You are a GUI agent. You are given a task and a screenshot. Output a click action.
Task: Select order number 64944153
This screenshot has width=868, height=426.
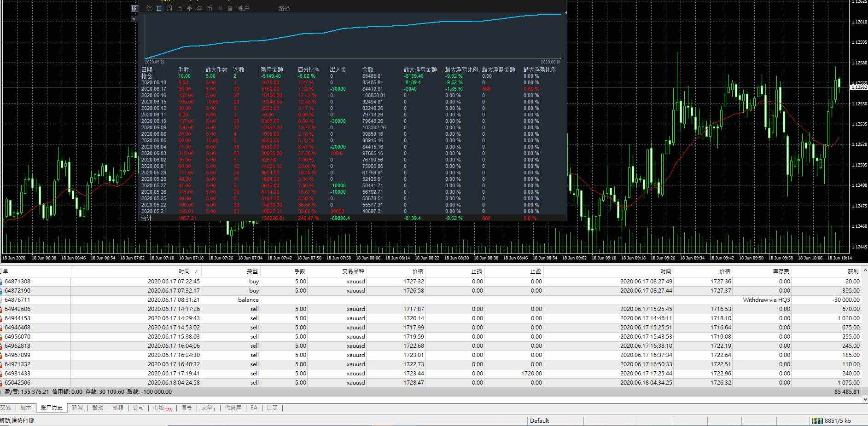coord(17,318)
